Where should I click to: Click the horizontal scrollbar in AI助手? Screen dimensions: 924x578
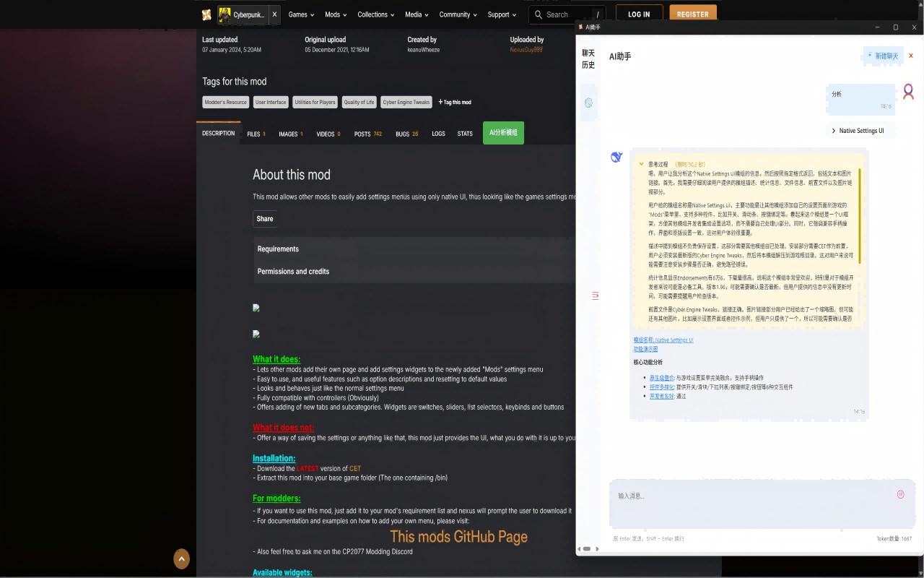tap(587, 549)
